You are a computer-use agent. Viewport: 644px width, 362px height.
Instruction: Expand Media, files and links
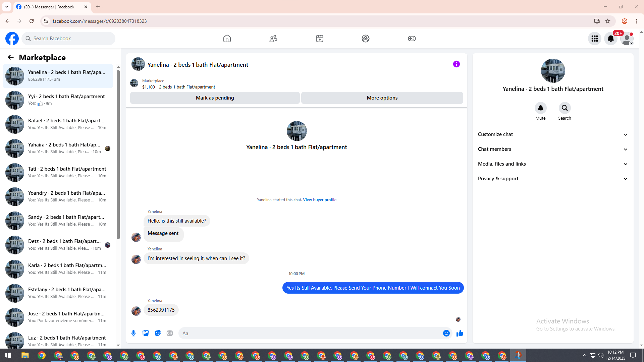(552, 164)
